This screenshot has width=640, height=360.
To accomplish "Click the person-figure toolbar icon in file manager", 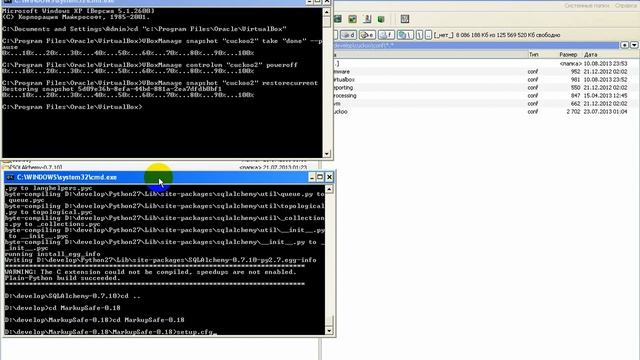I will click(367, 19).
